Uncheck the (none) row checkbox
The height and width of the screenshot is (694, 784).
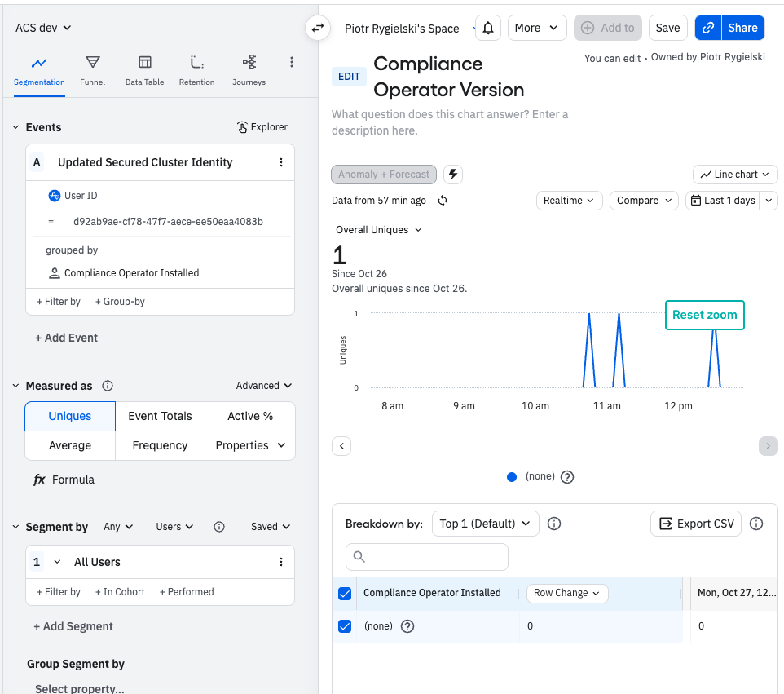pos(345,626)
